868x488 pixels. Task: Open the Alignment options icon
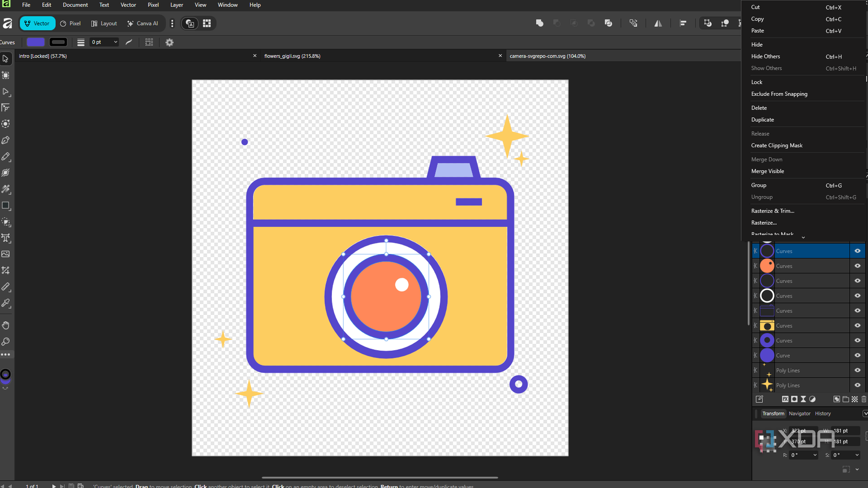683,23
